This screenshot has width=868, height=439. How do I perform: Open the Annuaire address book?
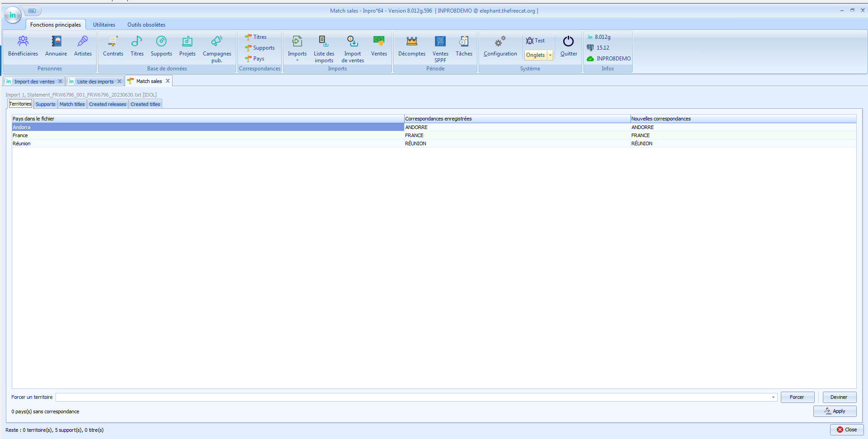(56, 42)
